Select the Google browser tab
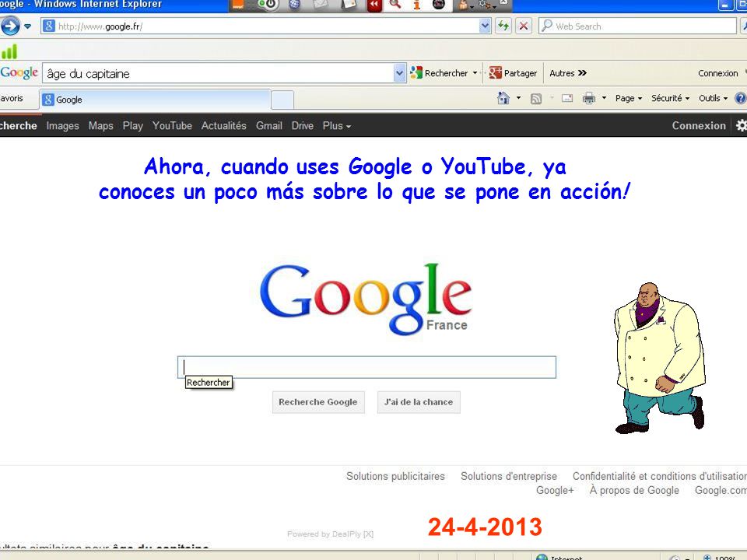The width and height of the screenshot is (747, 560). [x=155, y=100]
